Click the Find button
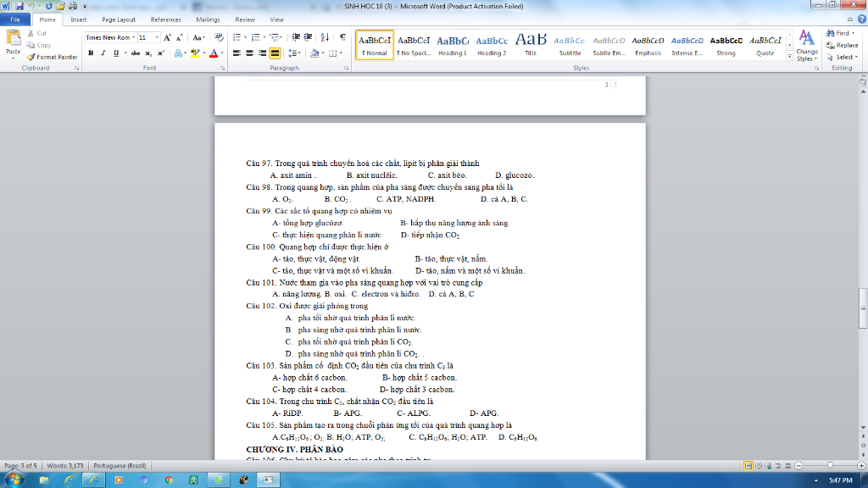This screenshot has width=868, height=488. tap(842, 33)
